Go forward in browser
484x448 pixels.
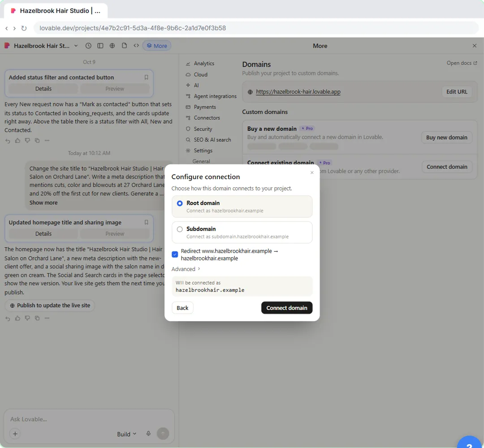point(14,28)
